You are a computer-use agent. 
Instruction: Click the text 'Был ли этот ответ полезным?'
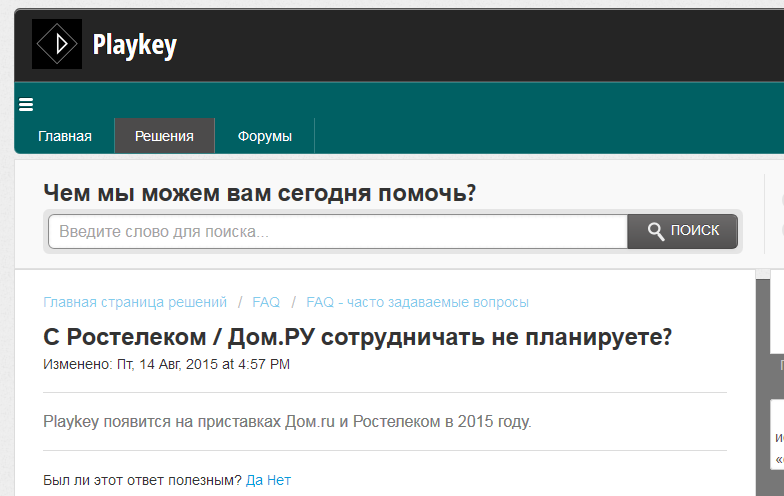point(142,480)
